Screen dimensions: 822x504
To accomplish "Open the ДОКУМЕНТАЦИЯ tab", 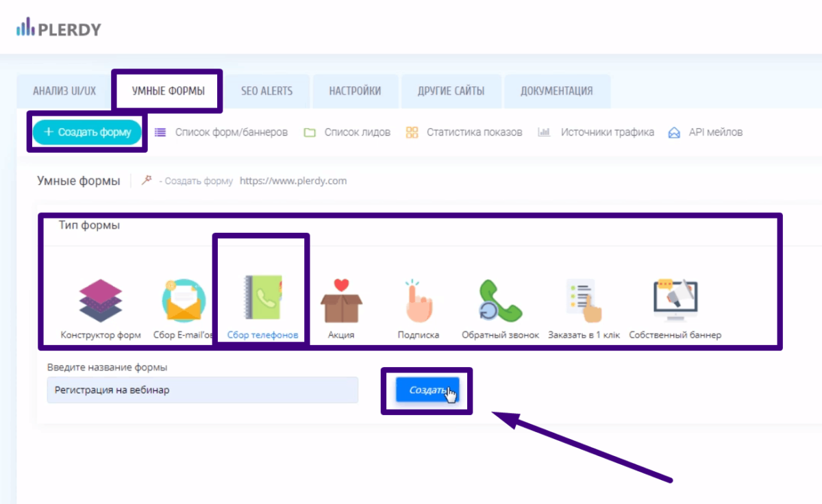I will tap(556, 91).
